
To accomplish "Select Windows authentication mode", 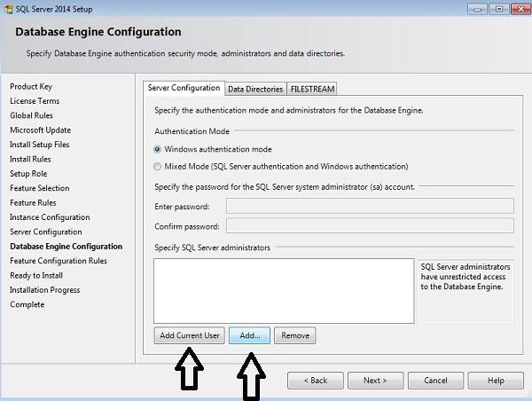I will point(158,150).
